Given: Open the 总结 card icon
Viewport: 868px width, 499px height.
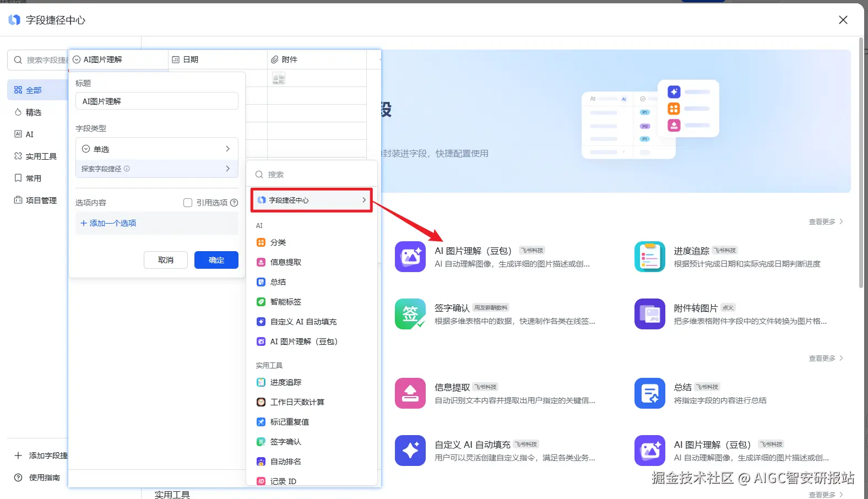Looking at the screenshot, I should [x=650, y=393].
